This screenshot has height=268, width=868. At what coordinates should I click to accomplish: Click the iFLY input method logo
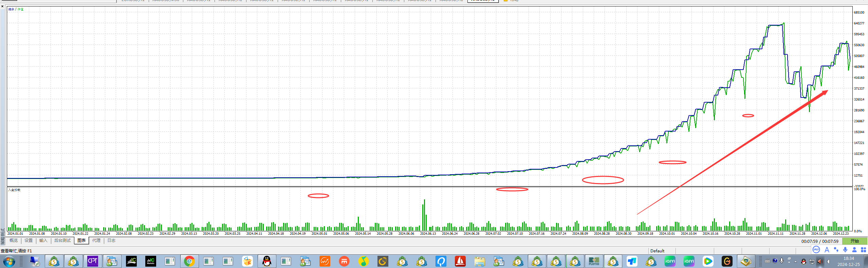click(816, 250)
